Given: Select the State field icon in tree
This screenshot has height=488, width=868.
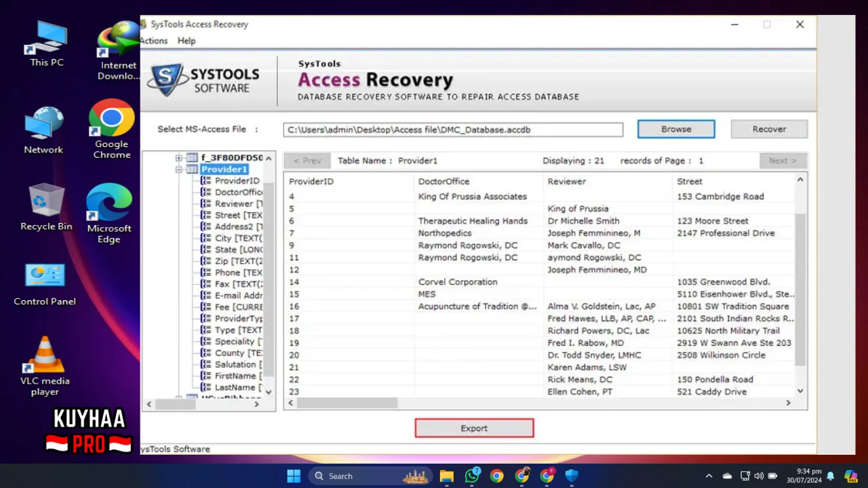Looking at the screenshot, I should (206, 250).
